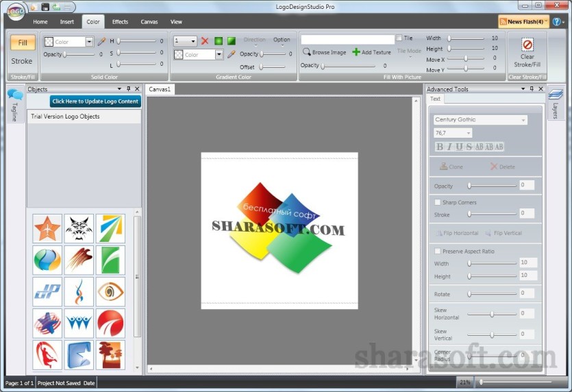This screenshot has width=572, height=392.
Task: Adjust the H hue slider
Action: pyautogui.click(x=136, y=41)
